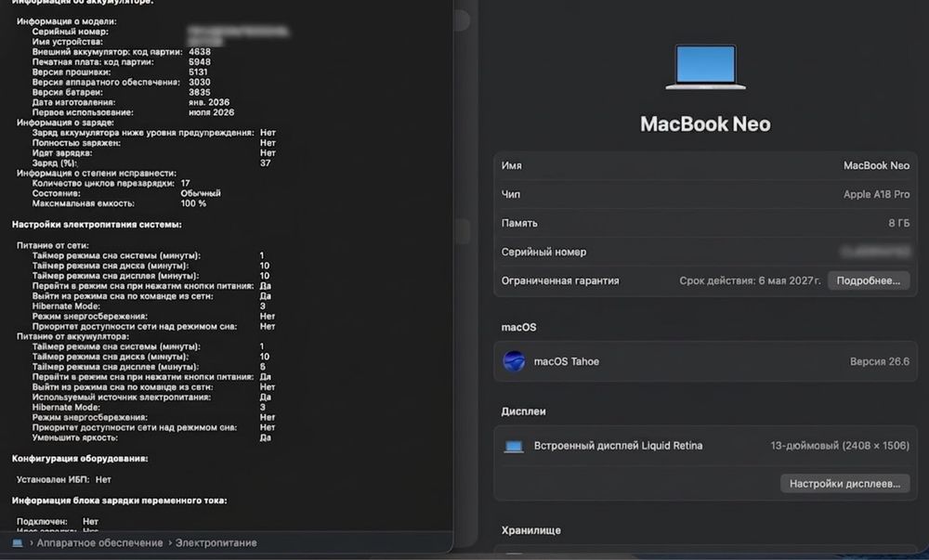Select the Имя row value MacBook Neo
929x560 pixels.
pos(876,165)
